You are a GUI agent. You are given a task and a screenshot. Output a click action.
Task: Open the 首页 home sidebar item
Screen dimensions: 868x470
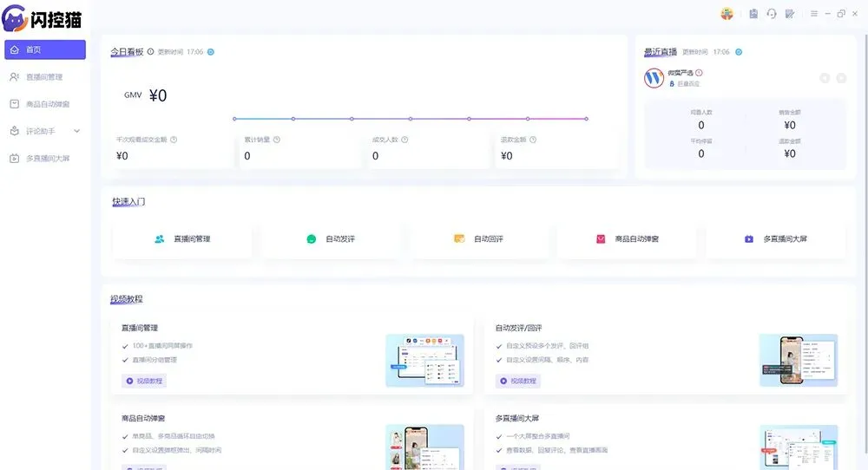(45, 49)
